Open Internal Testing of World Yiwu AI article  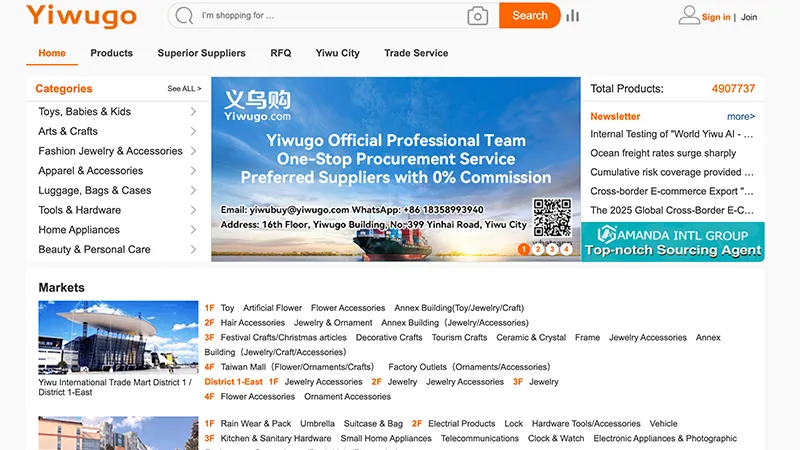(x=672, y=134)
